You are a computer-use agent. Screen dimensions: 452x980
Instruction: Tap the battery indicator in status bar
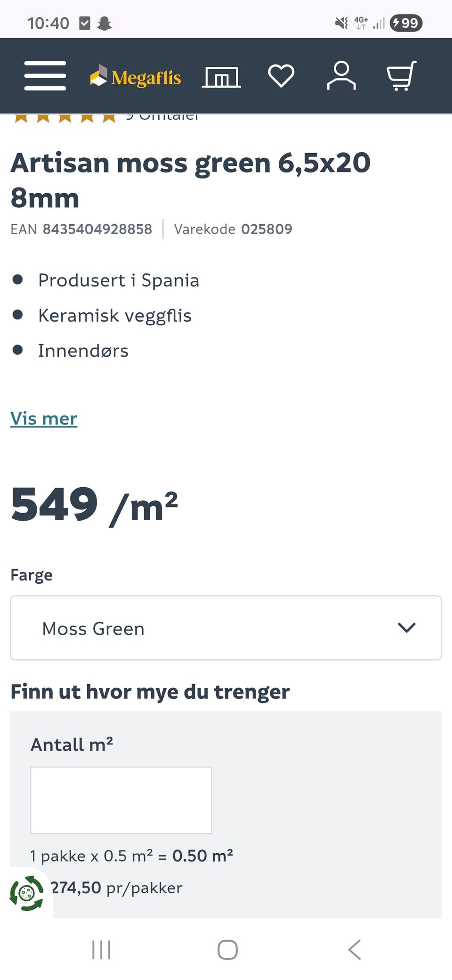tap(406, 23)
